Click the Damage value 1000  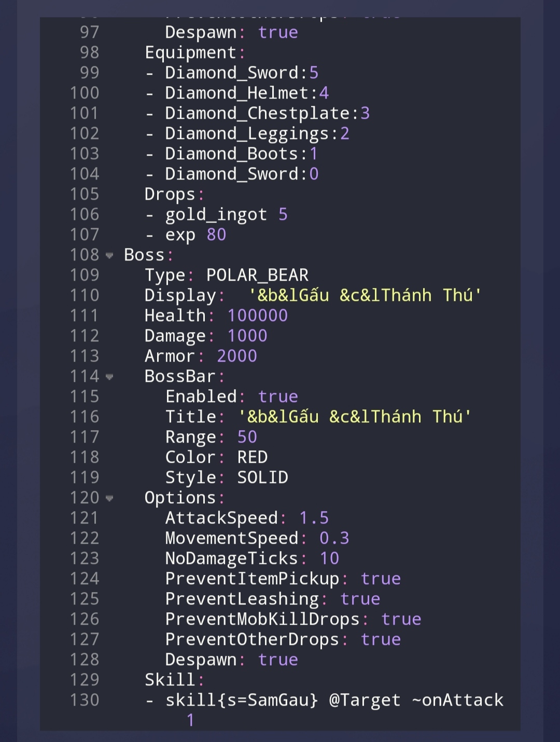(x=247, y=336)
